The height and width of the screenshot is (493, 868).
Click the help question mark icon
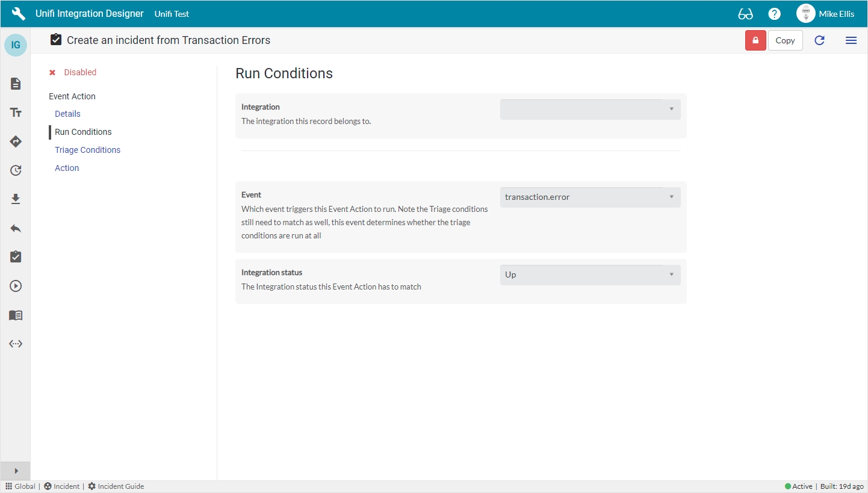[x=775, y=14]
